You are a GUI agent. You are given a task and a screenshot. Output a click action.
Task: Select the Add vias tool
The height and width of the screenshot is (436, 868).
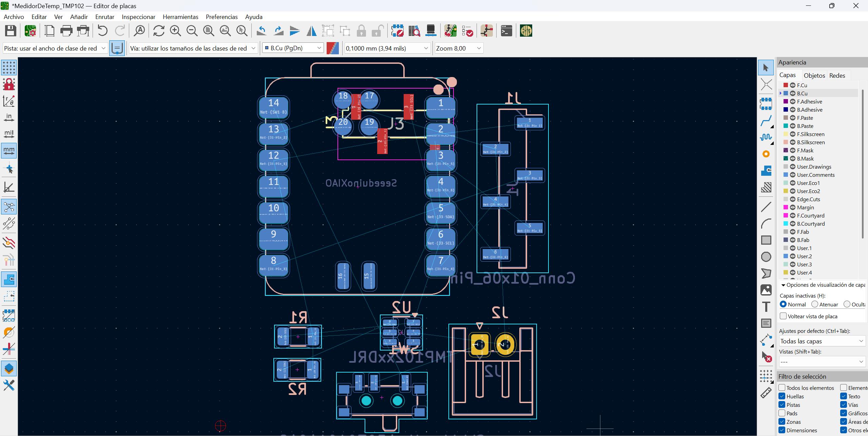pos(766,154)
